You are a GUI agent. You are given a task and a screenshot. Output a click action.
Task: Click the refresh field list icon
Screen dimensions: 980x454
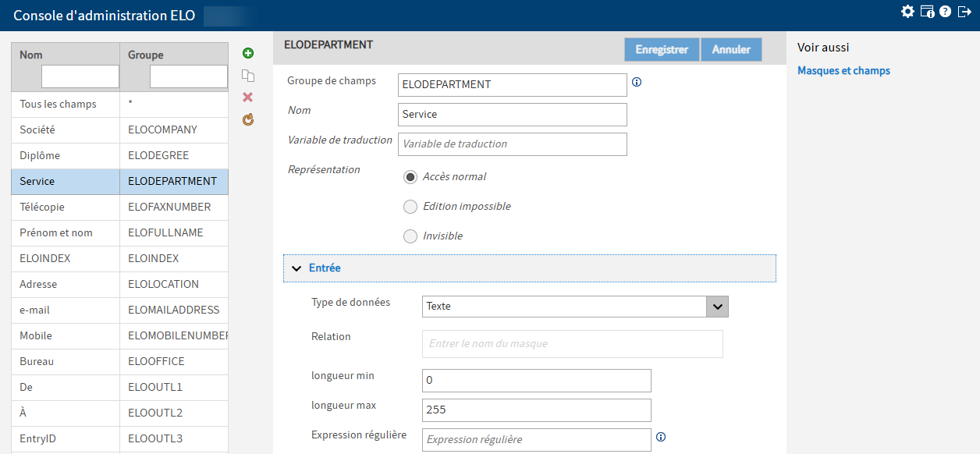(x=248, y=119)
